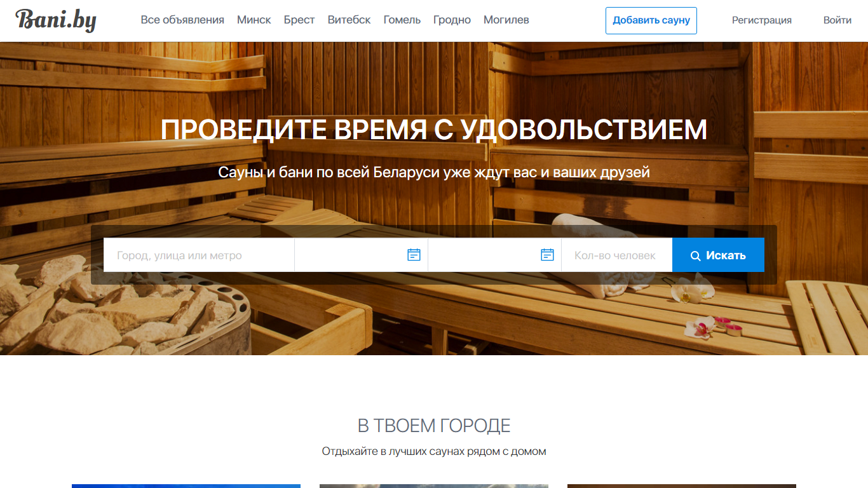Click text Отдыхайте в лучших саунах рядом с домом
The height and width of the screenshot is (488, 868).
(x=434, y=452)
